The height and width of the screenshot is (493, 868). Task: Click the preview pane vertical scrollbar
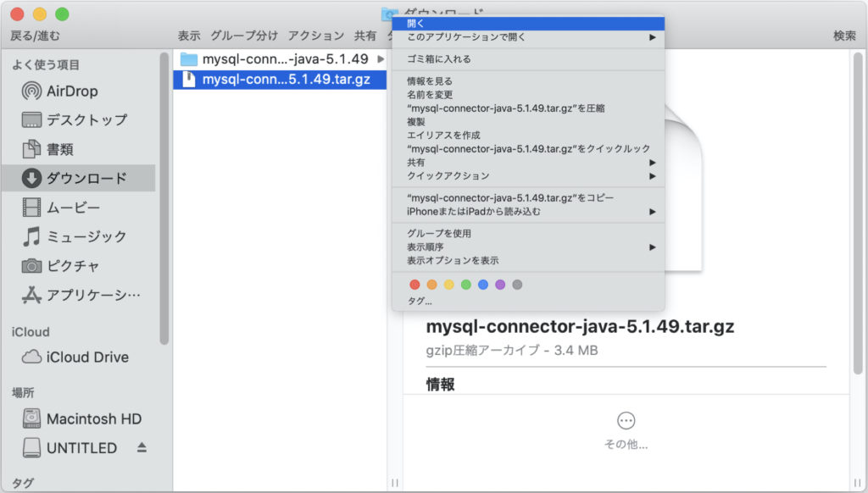[858, 214]
